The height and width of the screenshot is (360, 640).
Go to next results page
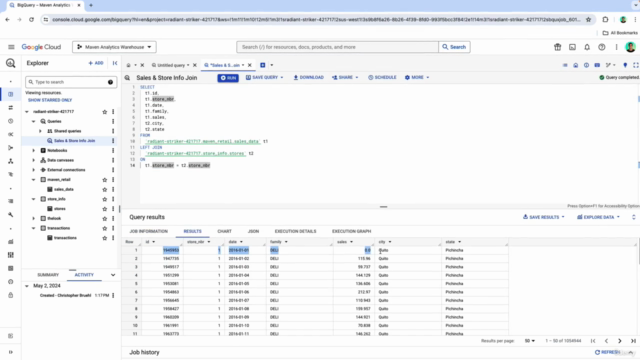click(620, 341)
